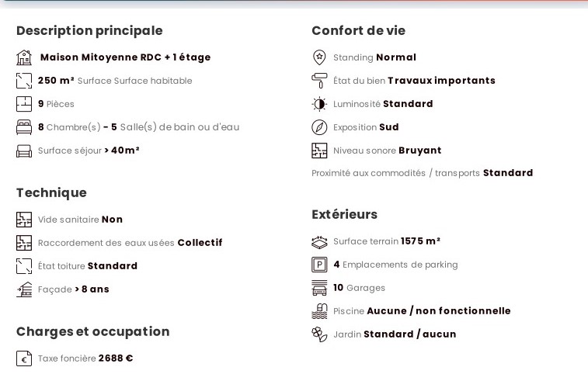Click the Confort de vie heading
Viewport: 588px width, 374px height.
click(x=358, y=31)
